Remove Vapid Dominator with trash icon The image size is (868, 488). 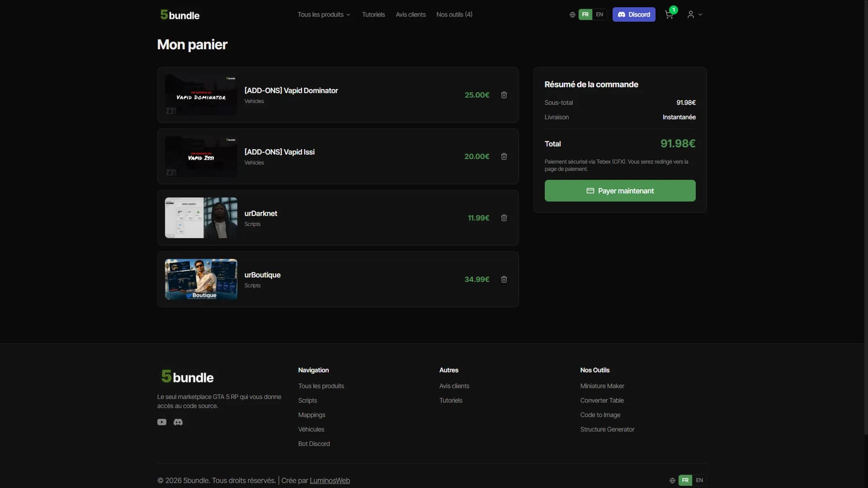click(504, 95)
